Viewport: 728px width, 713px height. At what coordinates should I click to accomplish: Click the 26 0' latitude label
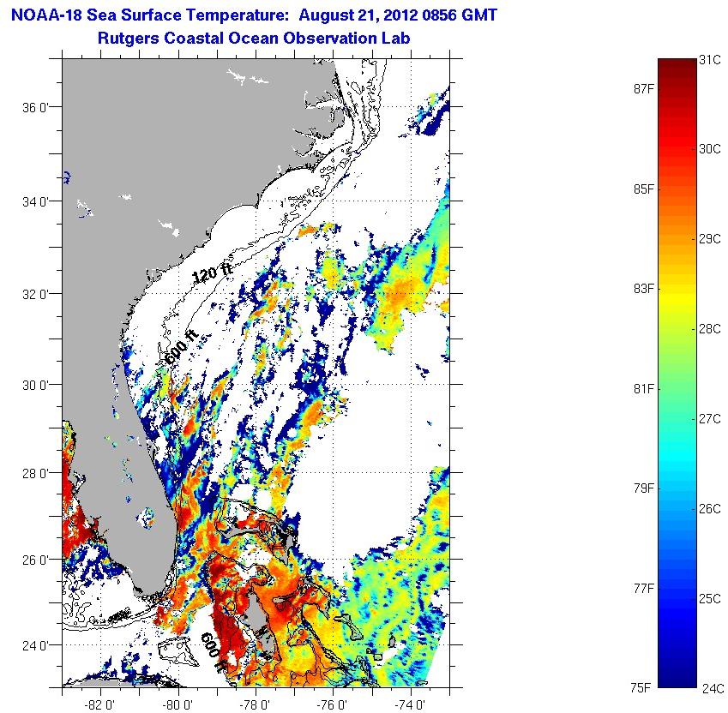(x=35, y=560)
